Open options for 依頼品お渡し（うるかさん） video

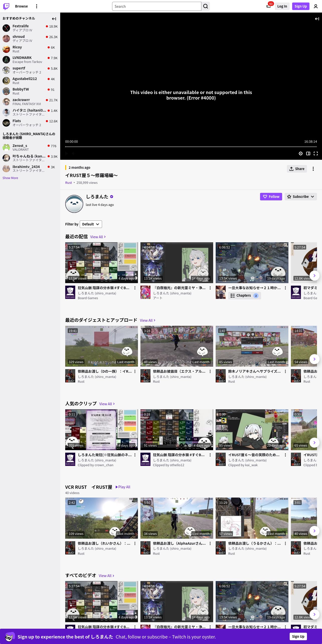285,543
